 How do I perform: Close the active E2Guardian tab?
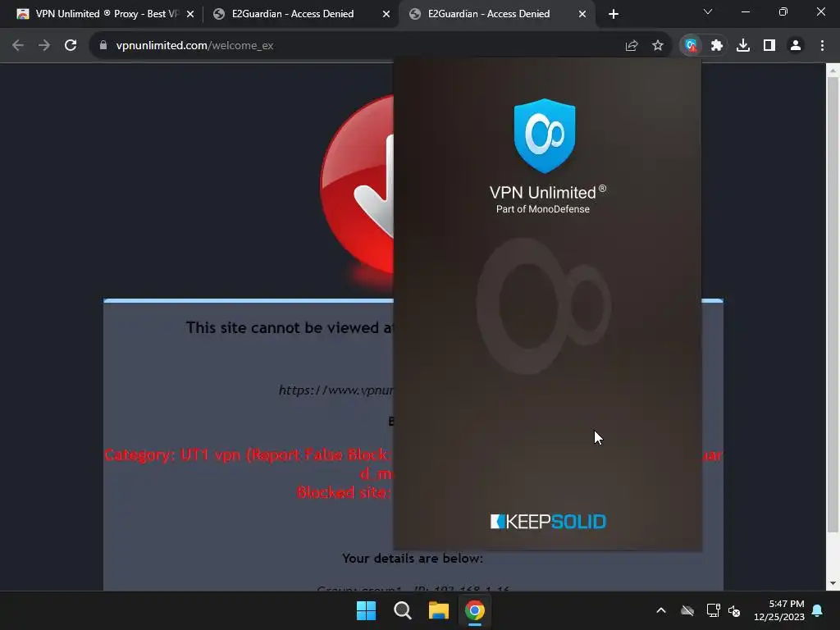(x=582, y=14)
